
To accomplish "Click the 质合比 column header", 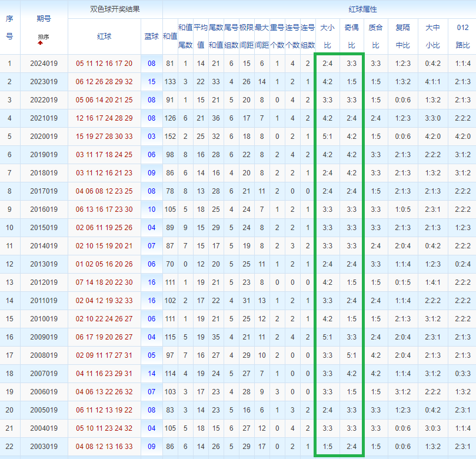I will tap(375, 36).
